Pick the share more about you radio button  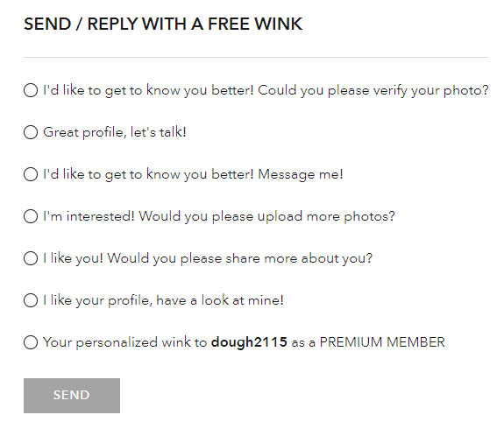pyautogui.click(x=31, y=258)
